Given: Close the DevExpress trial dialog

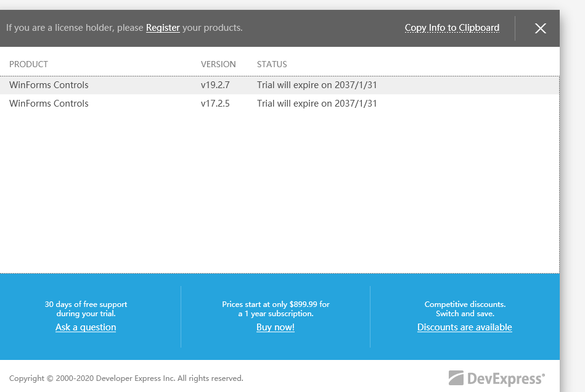Looking at the screenshot, I should (x=540, y=28).
